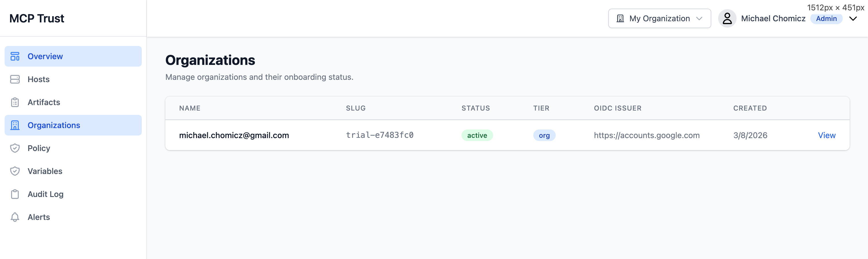Click the Overview dashboard icon in sidebar
The width and height of the screenshot is (868, 259).
tap(15, 56)
